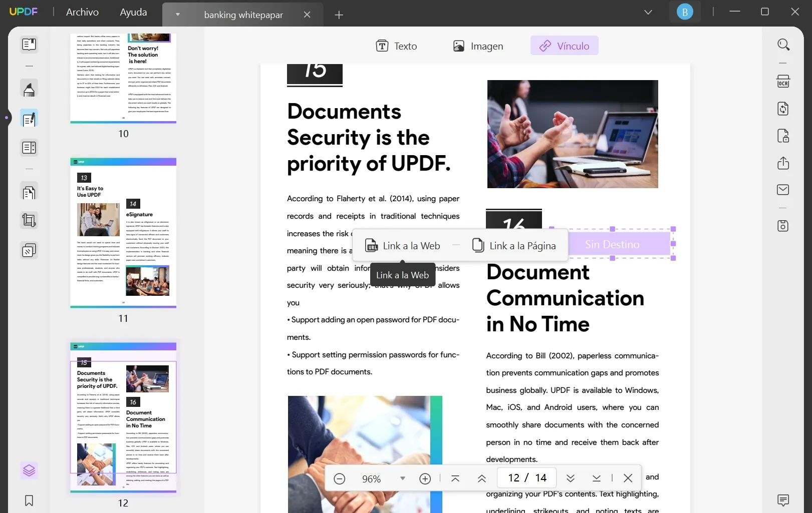Expand the tab list chevron in title bar
This screenshot has height=513, width=812.
coord(648,12)
